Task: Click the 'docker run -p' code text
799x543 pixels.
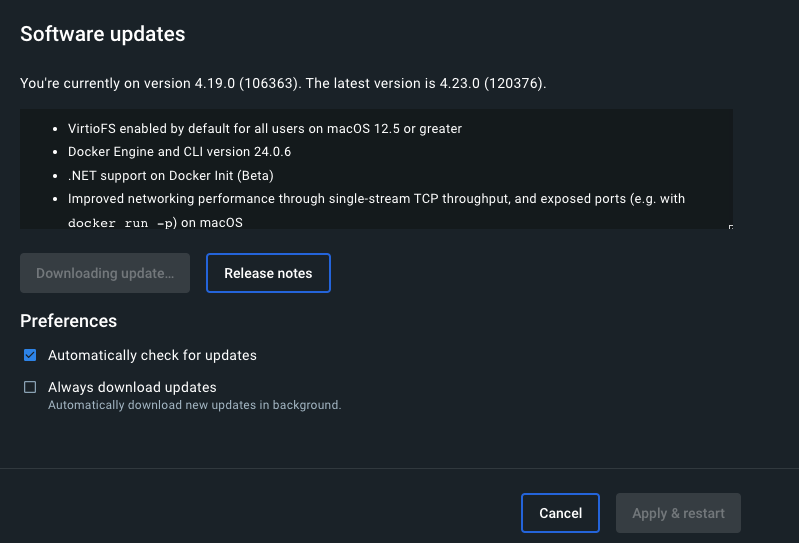Action: pos(122,223)
